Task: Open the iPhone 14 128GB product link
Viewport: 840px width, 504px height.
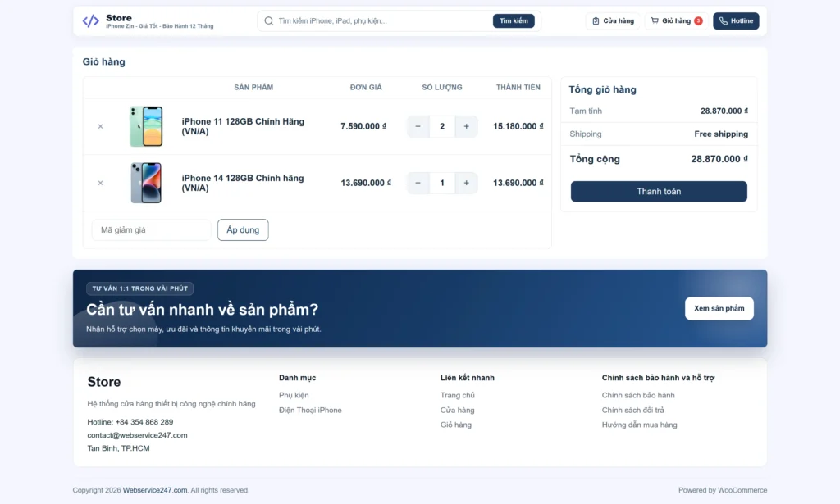Action: point(243,183)
